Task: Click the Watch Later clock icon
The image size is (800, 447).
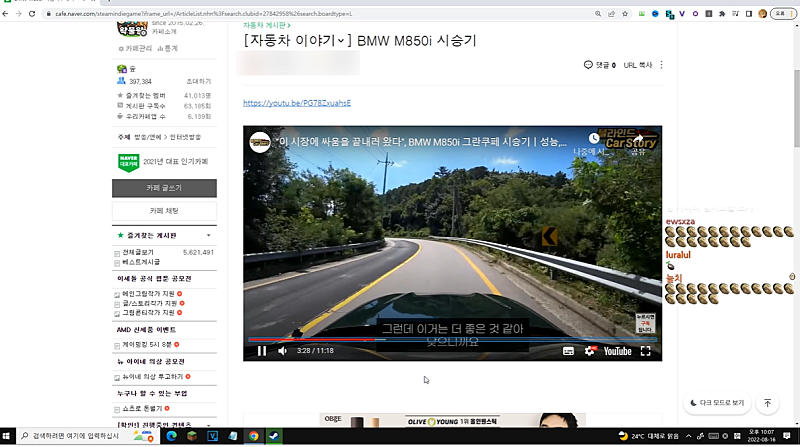Action: (593, 138)
